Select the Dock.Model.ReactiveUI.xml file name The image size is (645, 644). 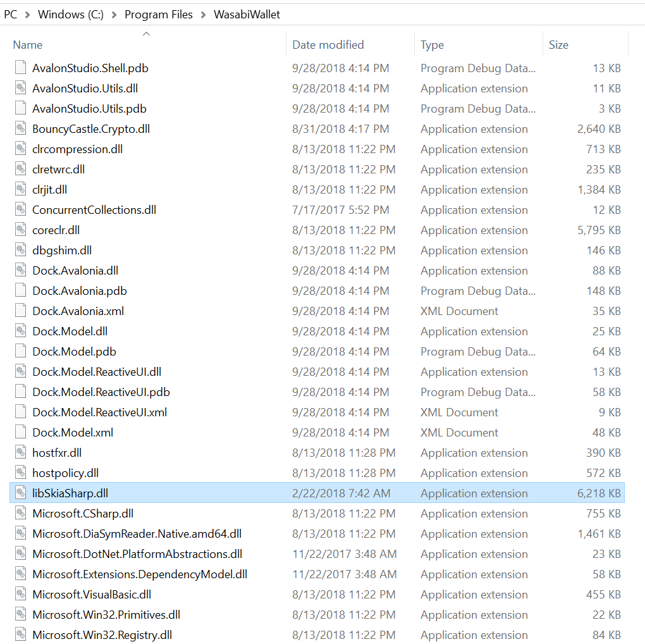pyautogui.click(x=99, y=412)
